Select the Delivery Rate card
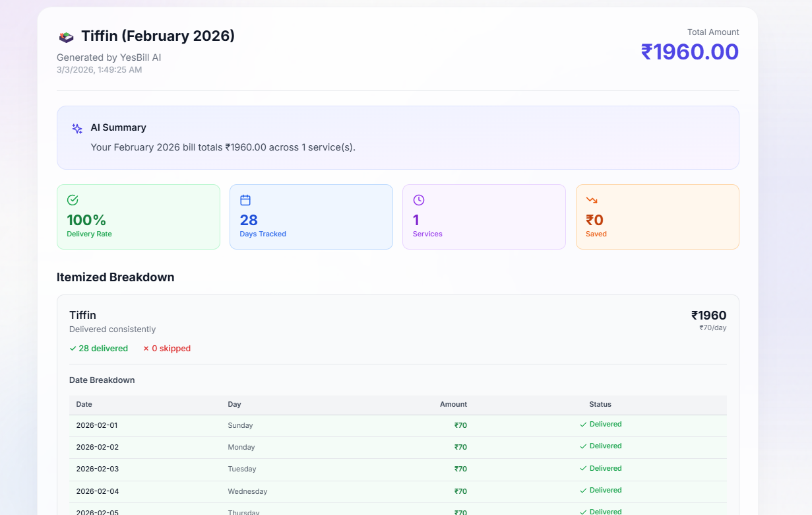The image size is (812, 515). tap(139, 217)
